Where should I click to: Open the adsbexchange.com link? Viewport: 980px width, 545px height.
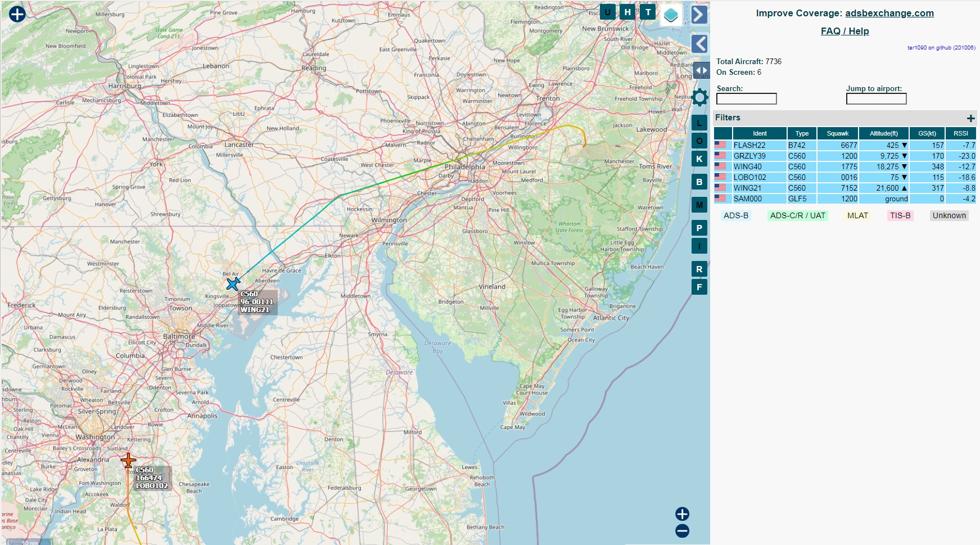point(889,13)
